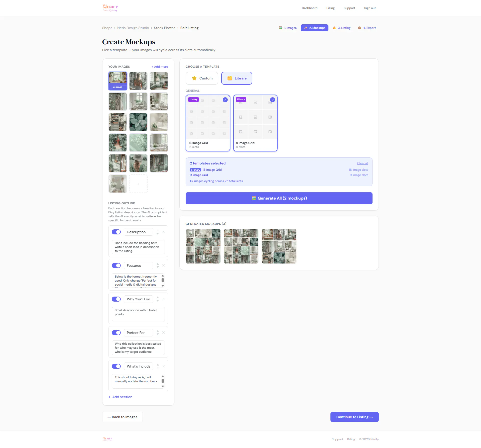
Task: Move Description section down arrow
Action: [x=158, y=234]
